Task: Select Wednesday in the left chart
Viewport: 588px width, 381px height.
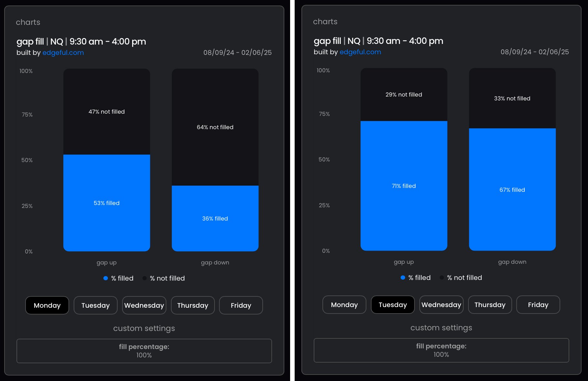Action: (144, 305)
